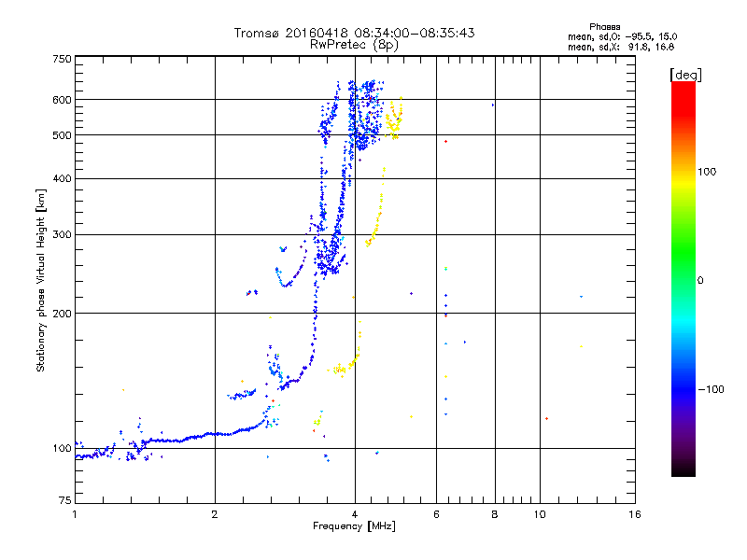Click the '500' y-axis tick label
Viewport: 747px width, 560px height.
pyautogui.click(x=62, y=135)
